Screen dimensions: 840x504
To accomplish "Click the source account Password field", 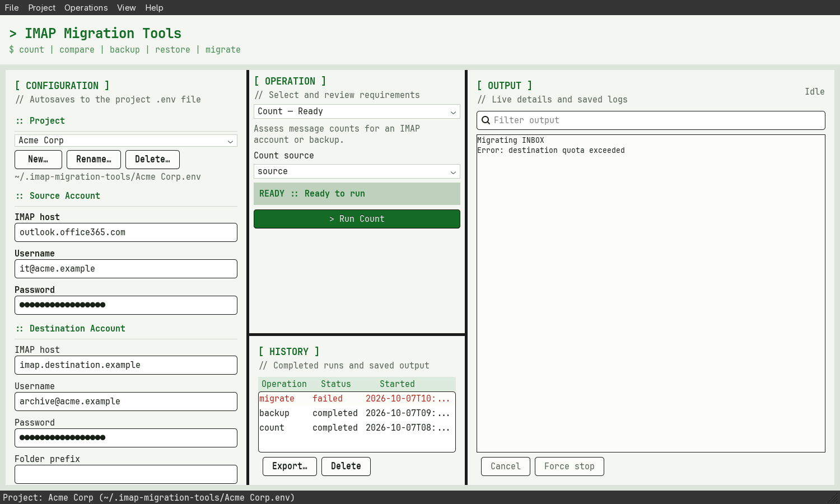I will (126, 305).
